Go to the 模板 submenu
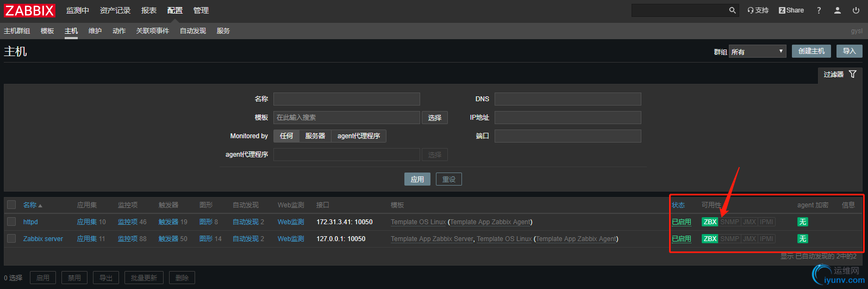Viewport: 868px width, 289px height. point(47,31)
